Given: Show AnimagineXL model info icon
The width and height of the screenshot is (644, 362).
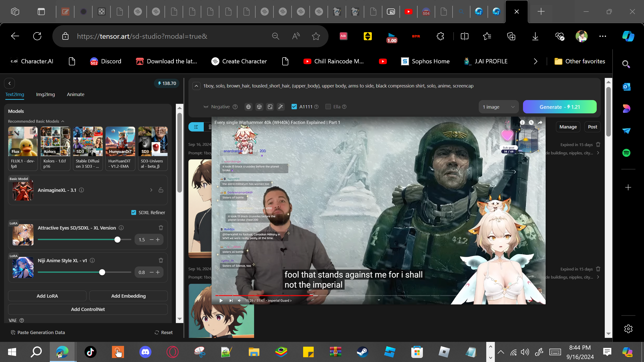Looking at the screenshot, I should [x=82, y=190].
